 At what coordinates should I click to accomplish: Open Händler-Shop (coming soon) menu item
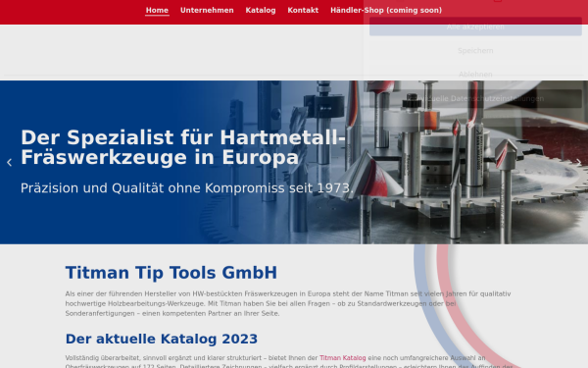tap(386, 10)
